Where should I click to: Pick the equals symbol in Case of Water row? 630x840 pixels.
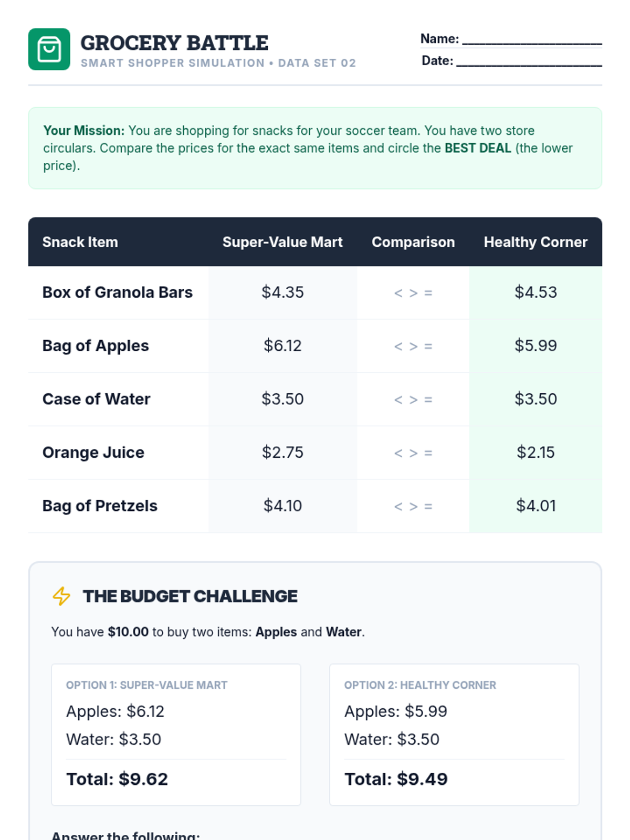pyautogui.click(x=428, y=400)
